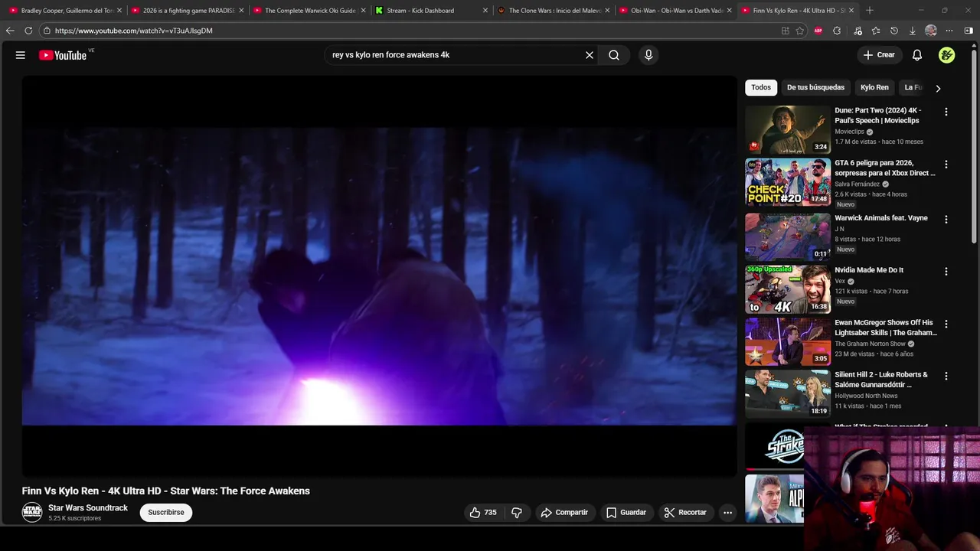Viewport: 980px width, 551px height.
Task: Open browser downloads
Action: 912,31
